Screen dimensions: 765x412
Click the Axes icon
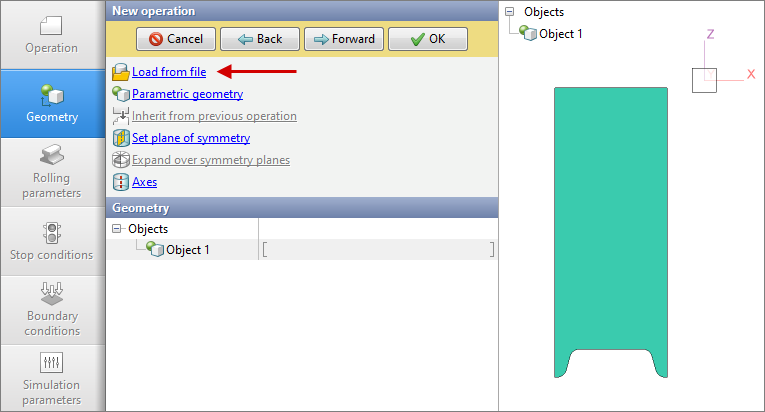point(121,182)
